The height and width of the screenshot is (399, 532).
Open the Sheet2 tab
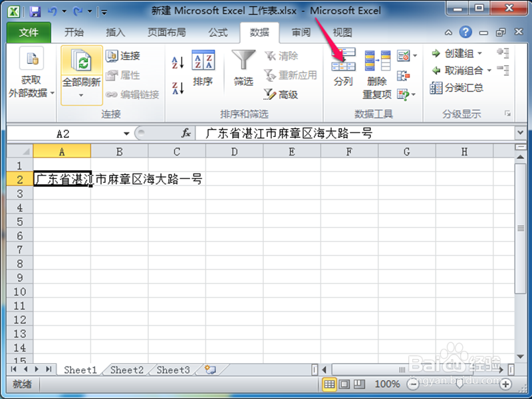127,370
